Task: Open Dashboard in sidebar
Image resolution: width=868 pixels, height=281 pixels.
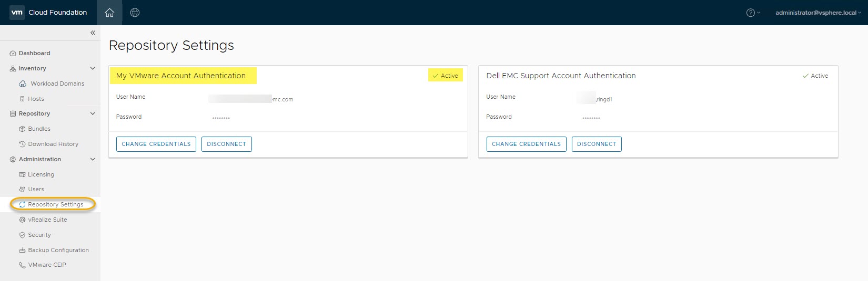Action: [x=35, y=53]
